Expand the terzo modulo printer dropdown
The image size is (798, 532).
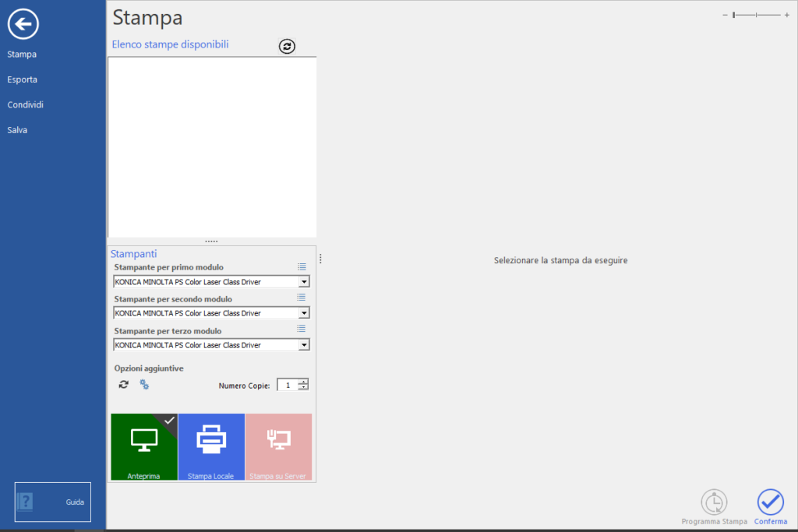(x=304, y=345)
